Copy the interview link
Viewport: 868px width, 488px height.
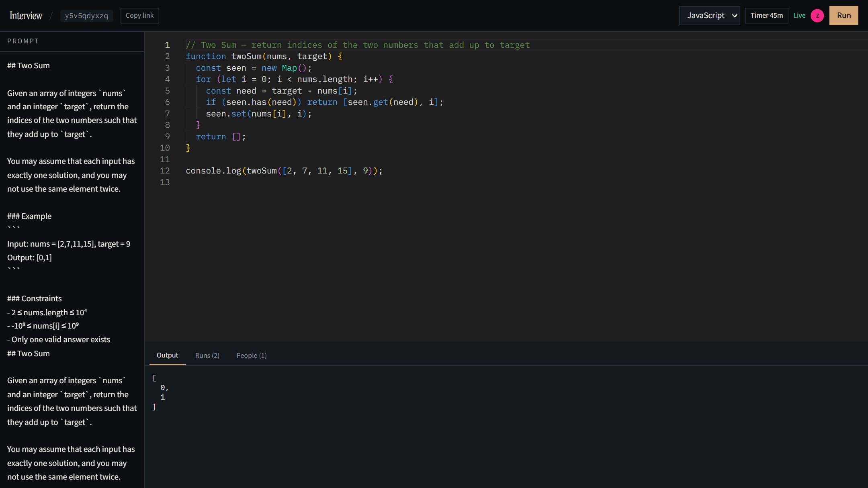click(x=139, y=16)
